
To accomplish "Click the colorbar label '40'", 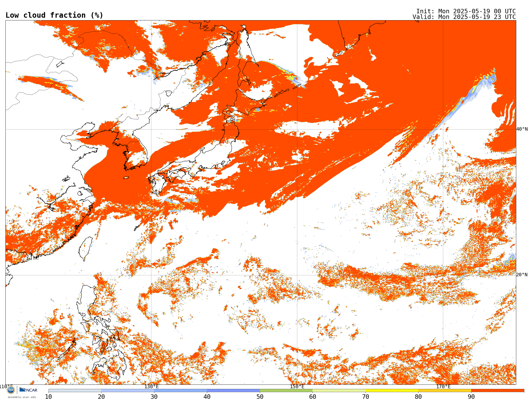I will pos(207,397).
